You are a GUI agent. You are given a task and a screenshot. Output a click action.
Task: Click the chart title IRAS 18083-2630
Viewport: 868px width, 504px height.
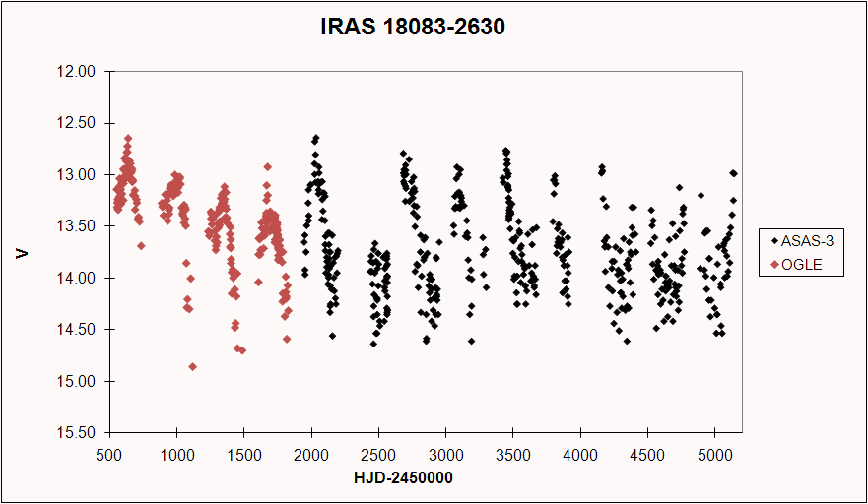point(413,27)
